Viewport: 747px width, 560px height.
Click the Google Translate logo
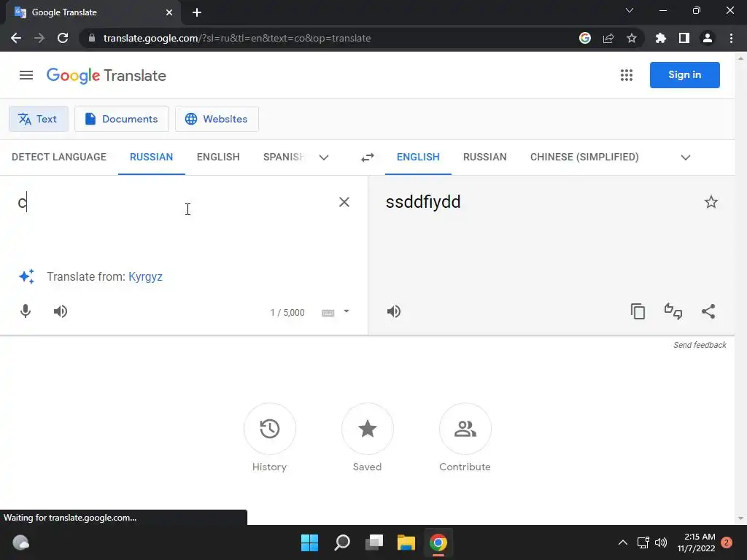tap(107, 75)
